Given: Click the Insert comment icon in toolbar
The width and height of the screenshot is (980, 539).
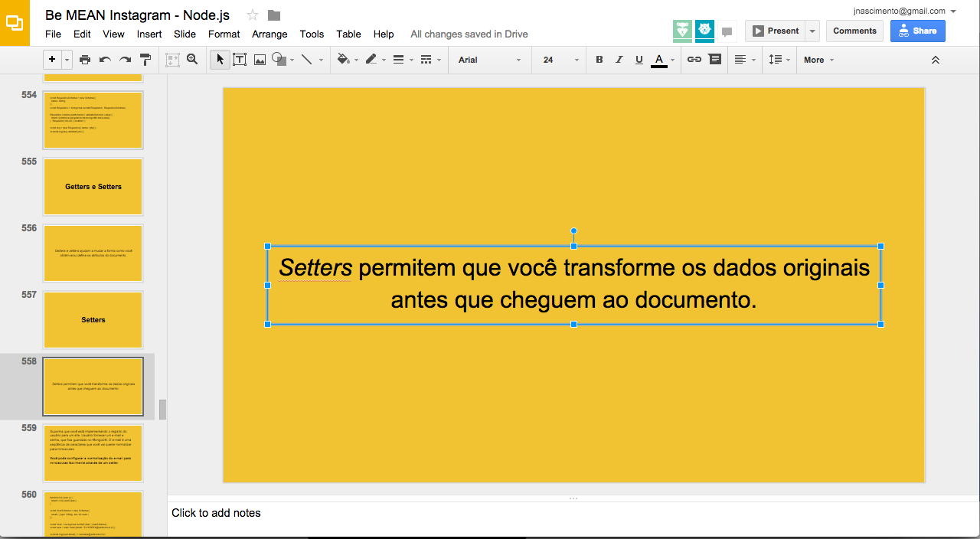Looking at the screenshot, I should (x=715, y=60).
